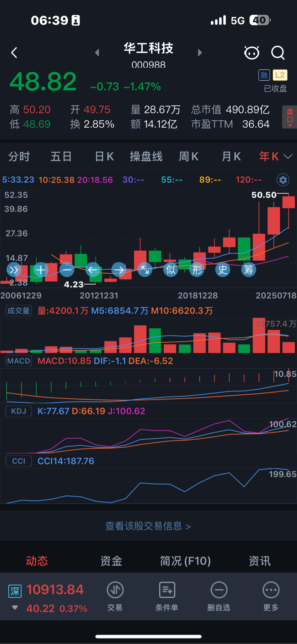Change the MACD indicator label
Viewport: 297px width, 644px height.
point(19,361)
